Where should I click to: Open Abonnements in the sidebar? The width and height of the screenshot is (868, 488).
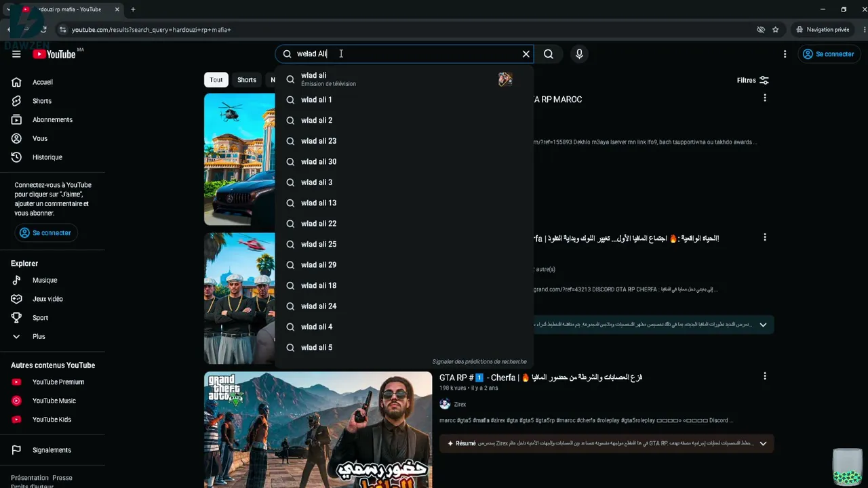[x=52, y=120]
